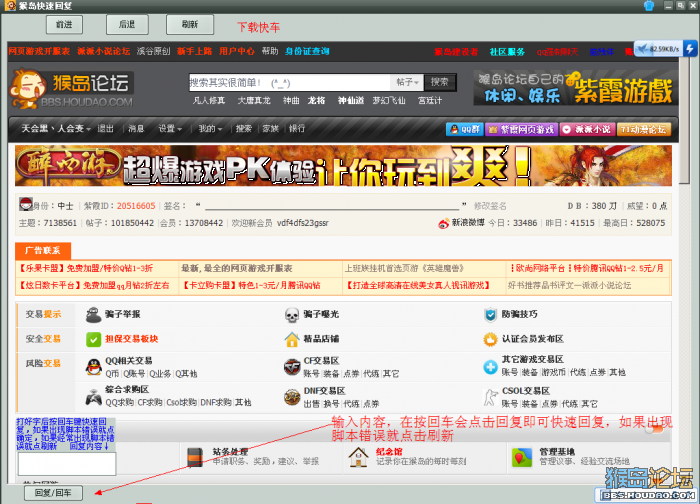Click the 71动漫论坛 orange button

point(644,129)
